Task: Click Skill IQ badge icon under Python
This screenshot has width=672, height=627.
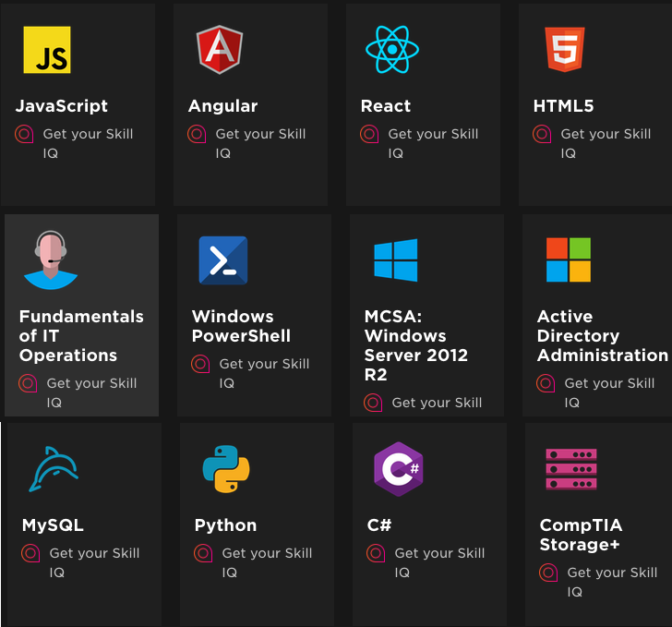Action: coord(203,553)
